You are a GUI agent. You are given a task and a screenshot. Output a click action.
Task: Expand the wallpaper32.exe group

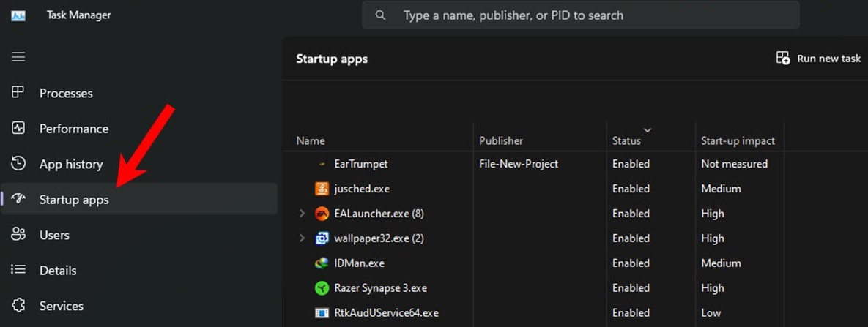point(302,238)
